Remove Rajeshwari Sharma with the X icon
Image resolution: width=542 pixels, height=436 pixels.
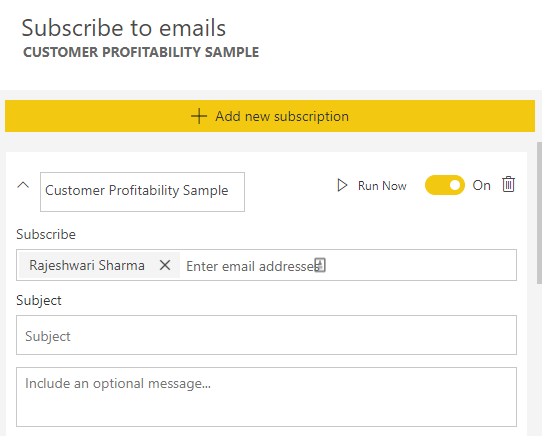coord(165,265)
